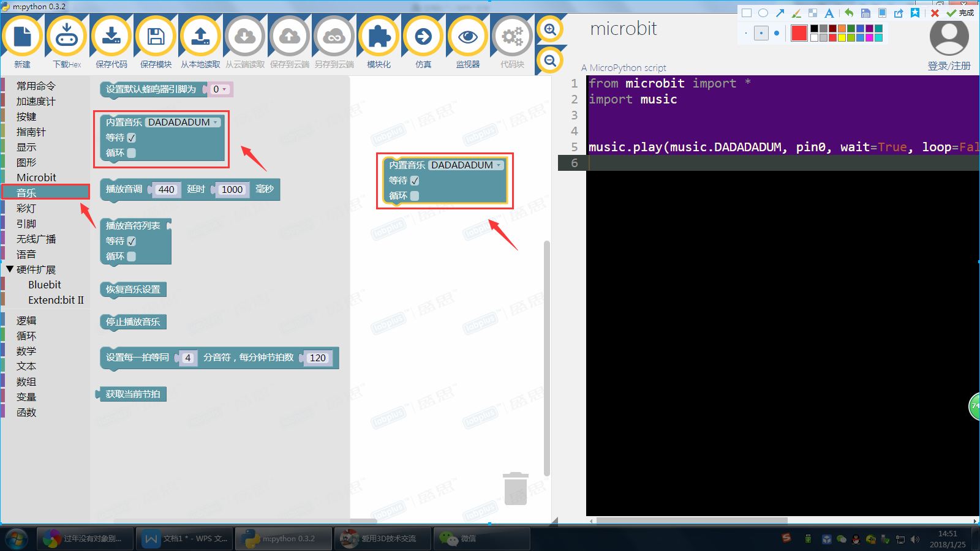The width and height of the screenshot is (980, 551).
Task: Click the 完成 finish button
Action: coord(960,13)
